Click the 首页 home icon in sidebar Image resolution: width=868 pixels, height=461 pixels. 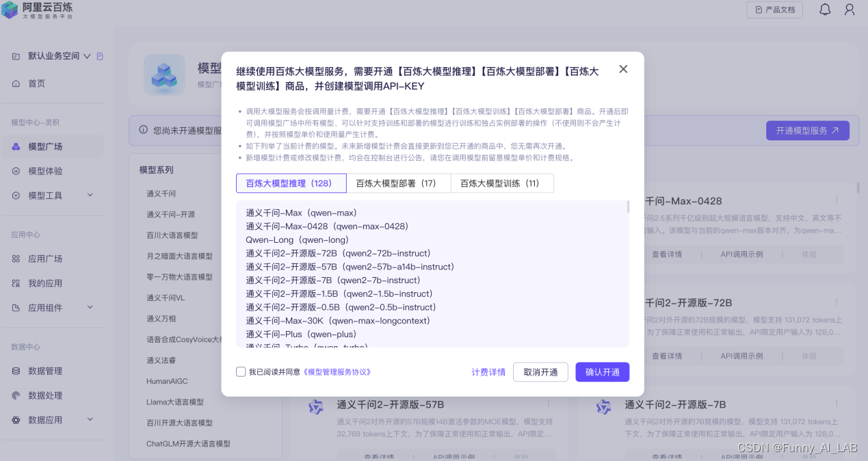click(x=16, y=83)
